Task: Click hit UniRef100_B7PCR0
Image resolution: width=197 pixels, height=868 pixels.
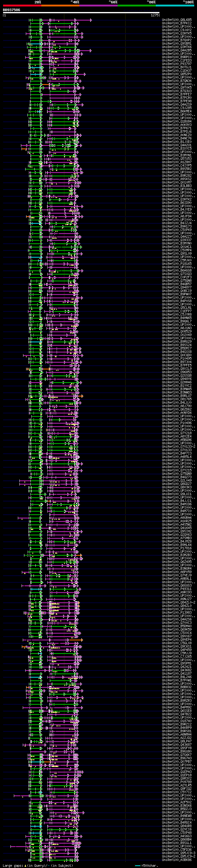Action: click(x=177, y=98)
